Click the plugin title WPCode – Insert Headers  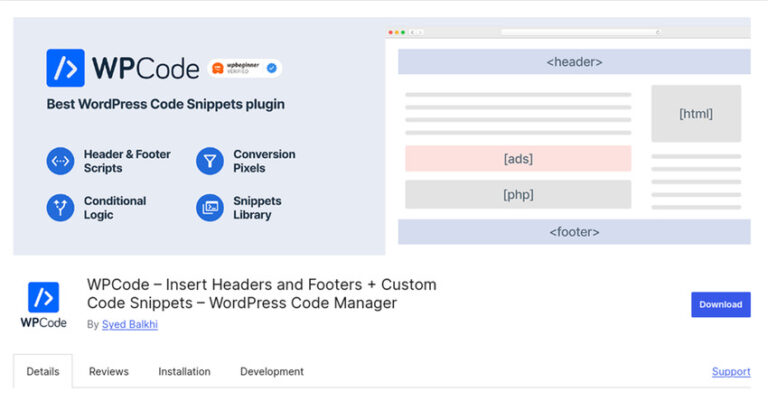coord(262,294)
